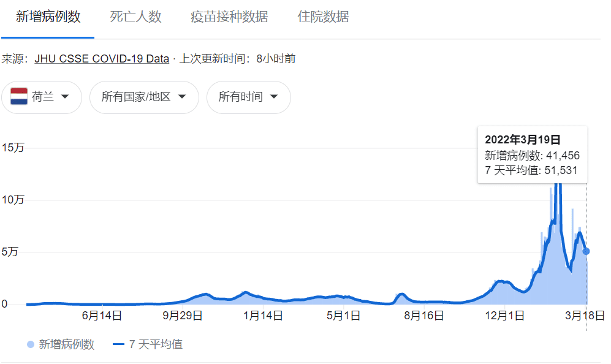The height and width of the screenshot is (364, 611).
Task: Click the 1月14日 x-axis label
Action: click(263, 316)
